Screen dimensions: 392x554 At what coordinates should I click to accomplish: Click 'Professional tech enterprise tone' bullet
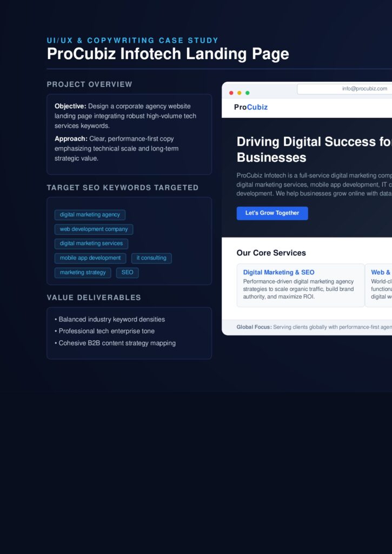click(104, 331)
